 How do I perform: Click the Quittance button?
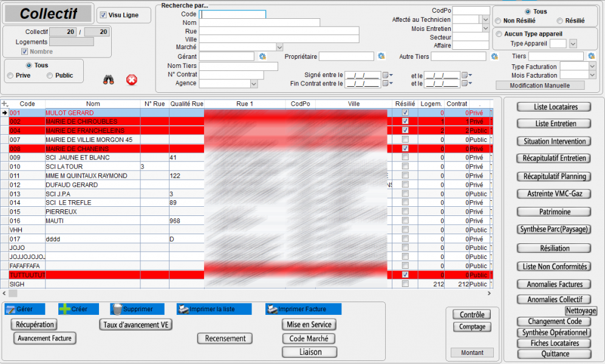tap(554, 354)
